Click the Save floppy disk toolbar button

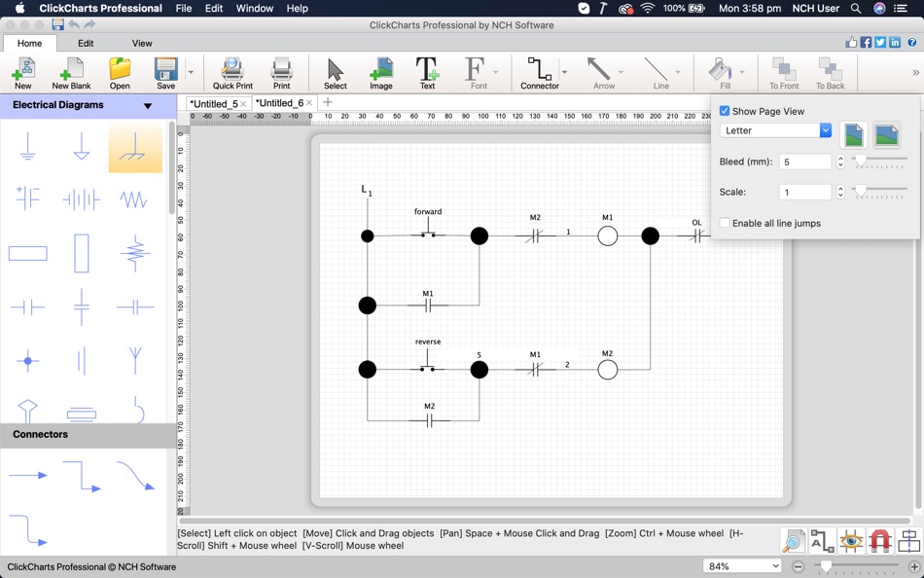point(165,73)
